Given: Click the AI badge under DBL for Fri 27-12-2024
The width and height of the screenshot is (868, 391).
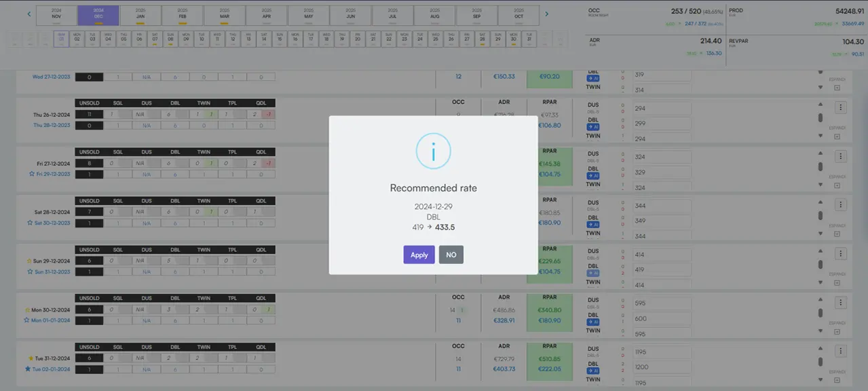Looking at the screenshot, I should pos(593,176).
